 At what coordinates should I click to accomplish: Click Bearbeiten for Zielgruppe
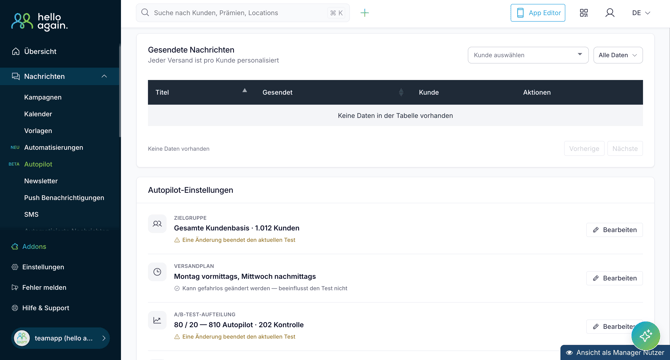pos(614,230)
